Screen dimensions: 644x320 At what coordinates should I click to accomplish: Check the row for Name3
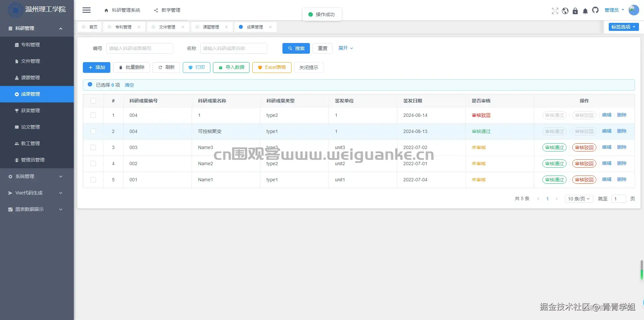point(93,147)
